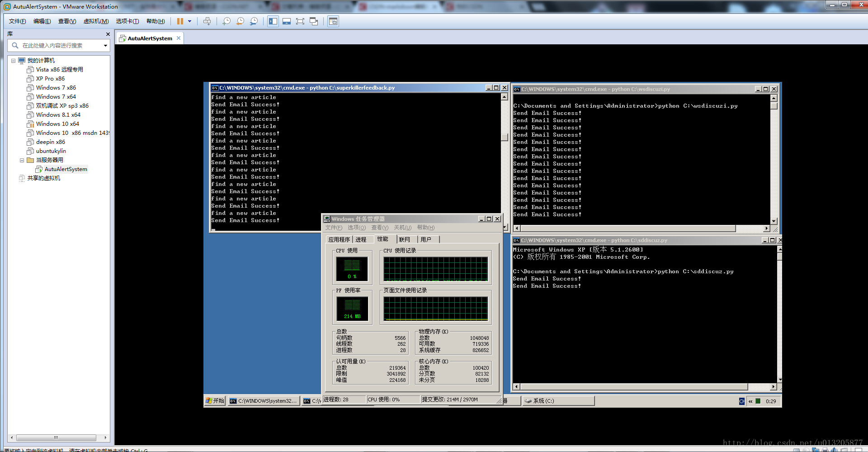This screenshot has width=868, height=452.
Task: Open Task Manager 选项(O) menu
Action: point(356,228)
